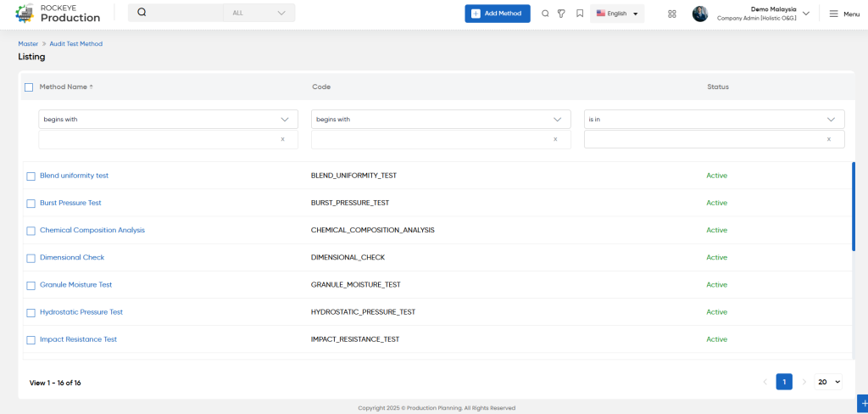Check the Hydrostatic Pressure Test row
Screen dimensions: 868x414
[x=31, y=312]
